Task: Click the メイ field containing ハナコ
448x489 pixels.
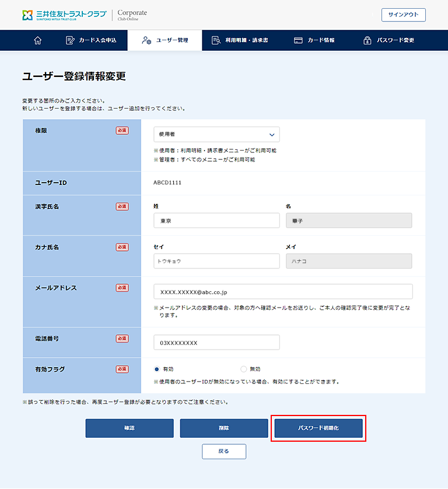Action: point(349,261)
